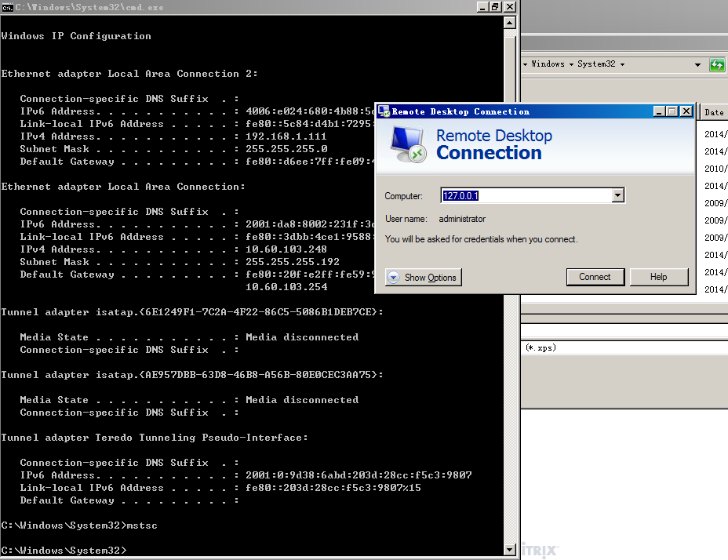Click cmd scrollbar down arrow
The width and height of the screenshot is (728, 560).
tap(510, 550)
